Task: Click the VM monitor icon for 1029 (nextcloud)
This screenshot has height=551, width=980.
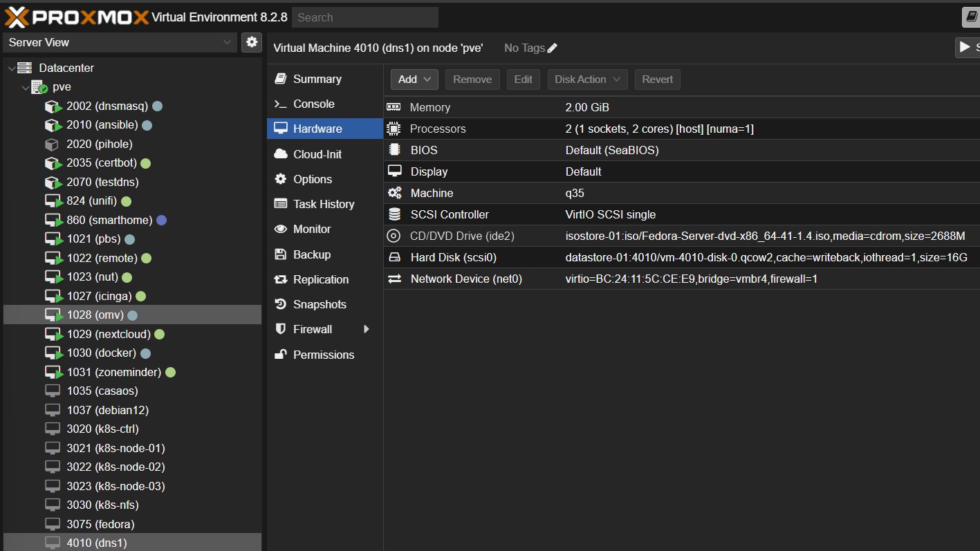Action: coord(53,335)
